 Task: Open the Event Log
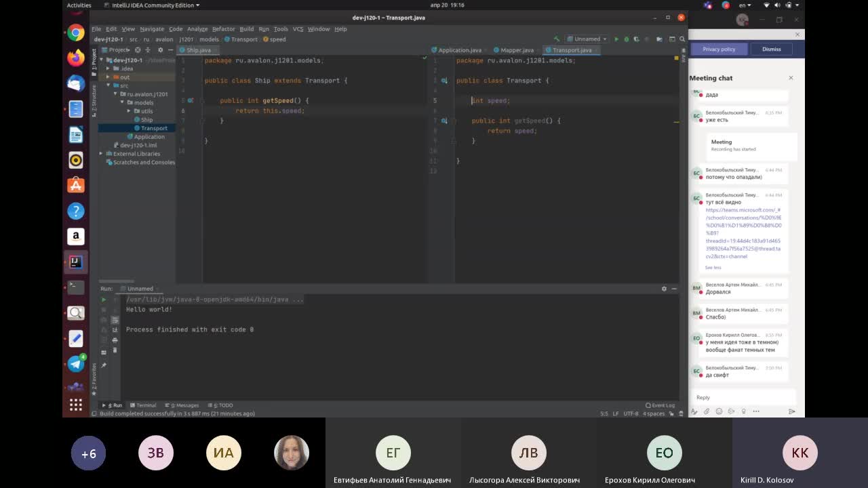click(660, 405)
